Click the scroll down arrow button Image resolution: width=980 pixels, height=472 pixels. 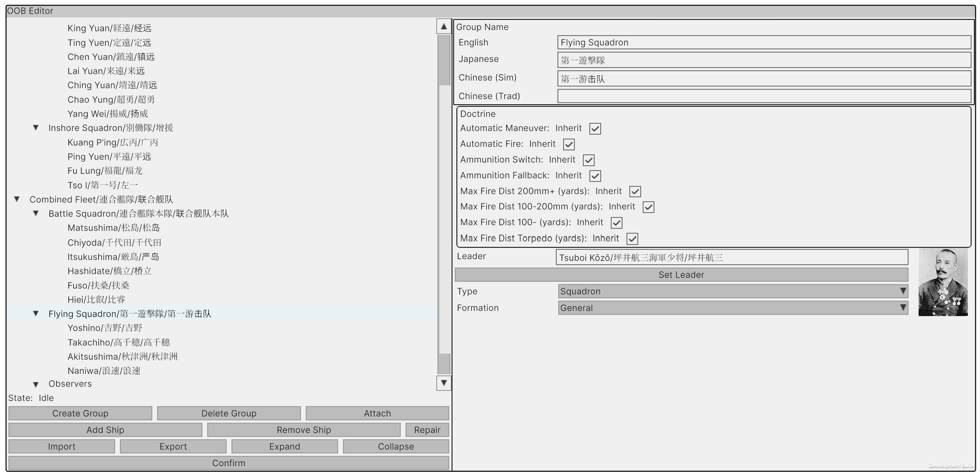click(x=444, y=383)
